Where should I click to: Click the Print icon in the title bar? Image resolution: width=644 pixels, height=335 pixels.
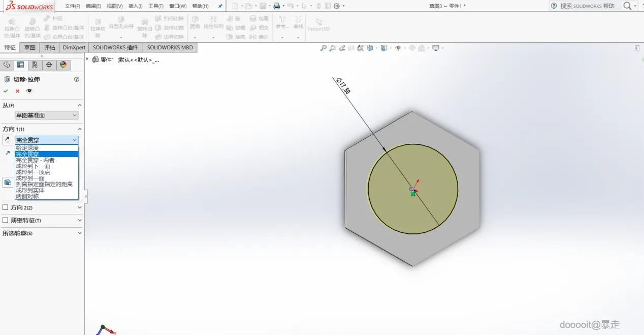click(x=276, y=6)
